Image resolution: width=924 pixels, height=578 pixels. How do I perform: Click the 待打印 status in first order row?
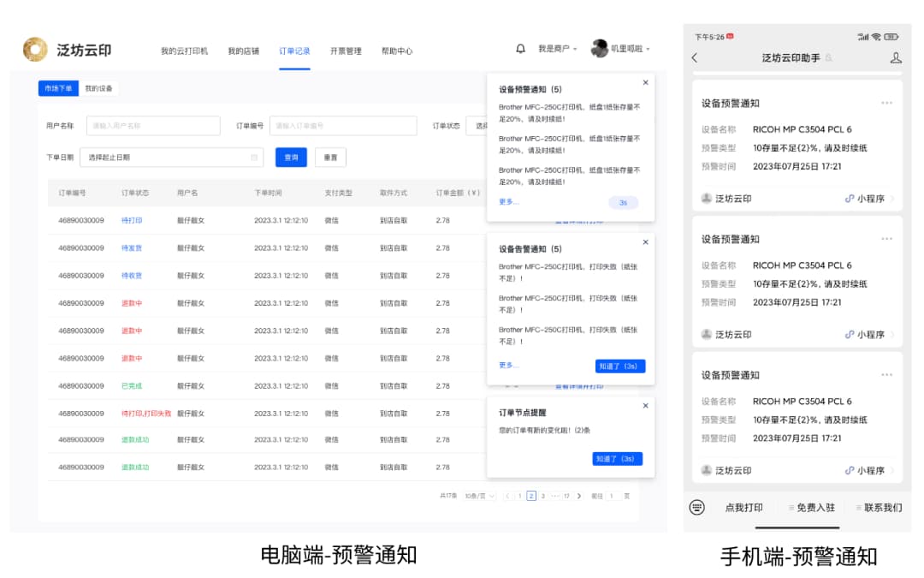tap(132, 221)
